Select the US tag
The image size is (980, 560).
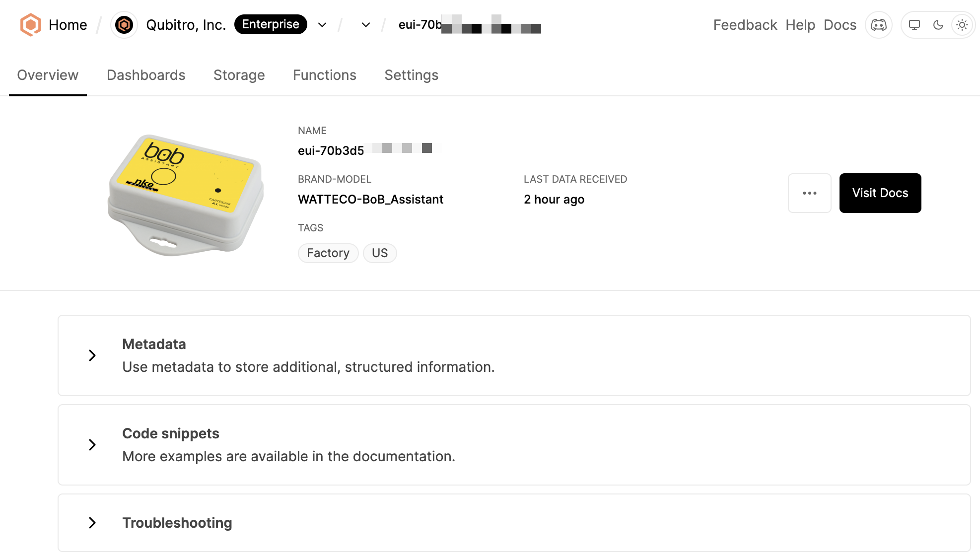click(379, 253)
